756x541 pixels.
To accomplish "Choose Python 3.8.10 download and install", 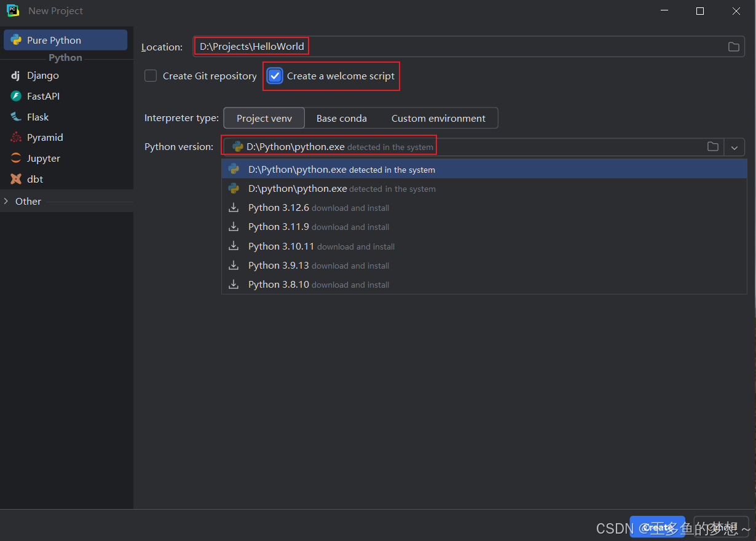I will click(x=484, y=285).
